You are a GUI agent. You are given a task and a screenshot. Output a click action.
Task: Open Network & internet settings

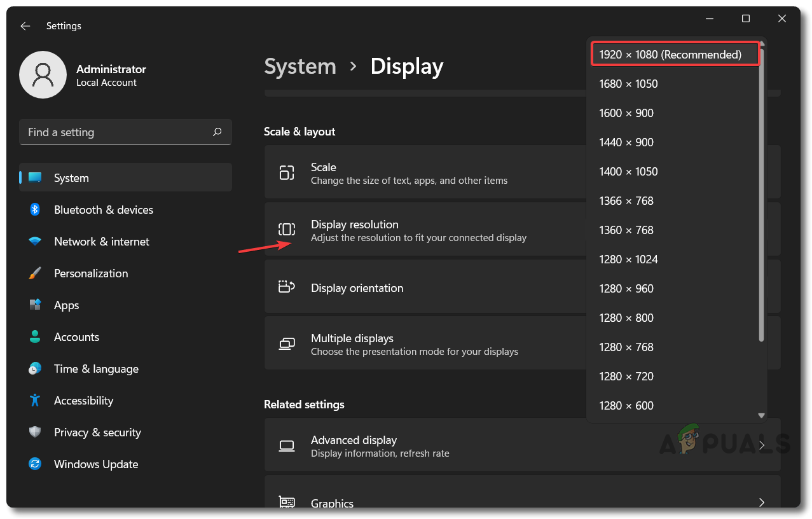point(101,242)
